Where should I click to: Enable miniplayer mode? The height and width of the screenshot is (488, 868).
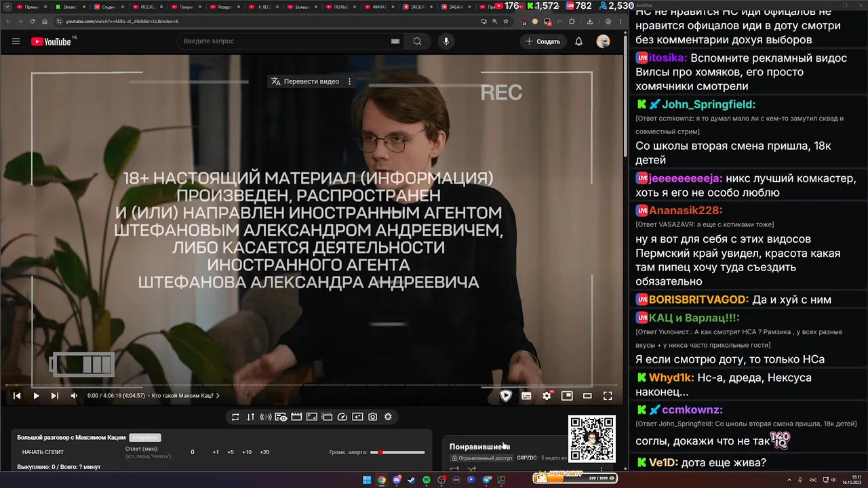567,396
